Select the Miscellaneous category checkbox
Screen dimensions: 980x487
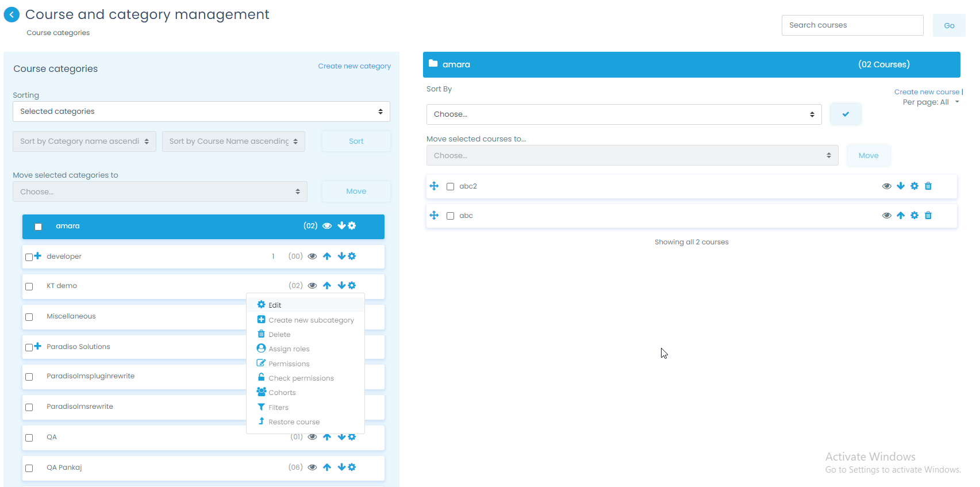coord(29,317)
